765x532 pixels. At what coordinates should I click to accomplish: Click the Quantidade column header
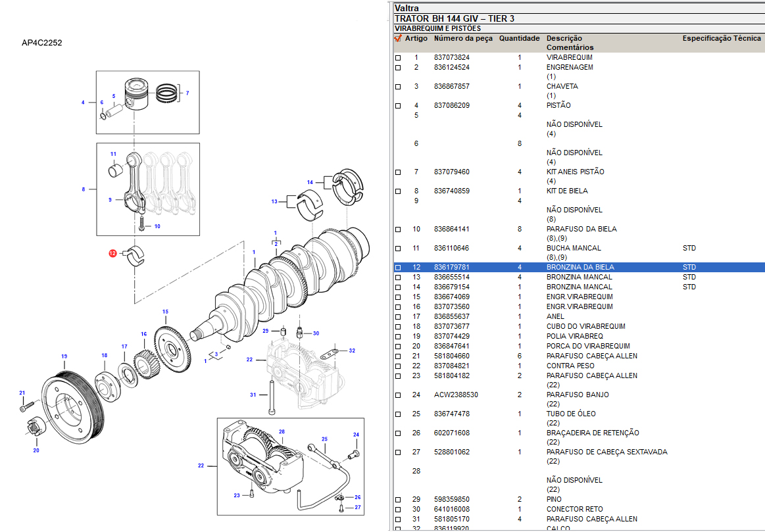coord(519,39)
